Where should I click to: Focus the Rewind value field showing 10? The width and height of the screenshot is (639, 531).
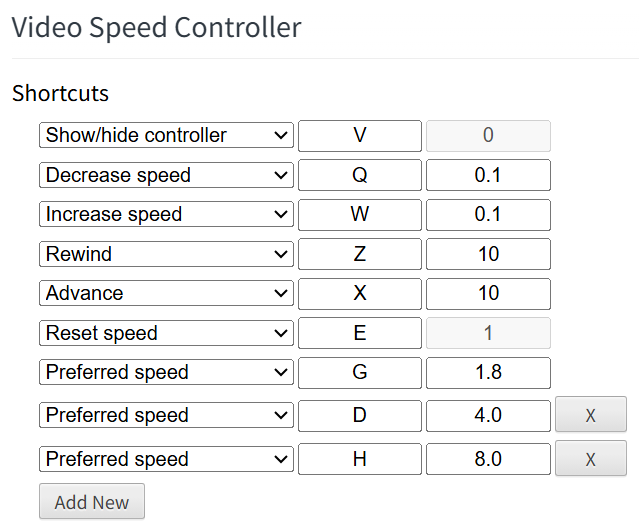488,254
